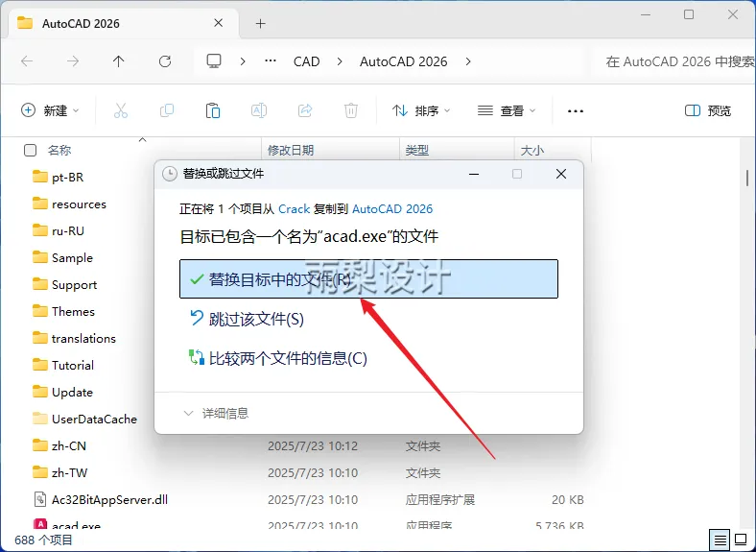The width and height of the screenshot is (756, 552).
Task: Close the AutoCAD 2026 tab
Action: tap(218, 23)
